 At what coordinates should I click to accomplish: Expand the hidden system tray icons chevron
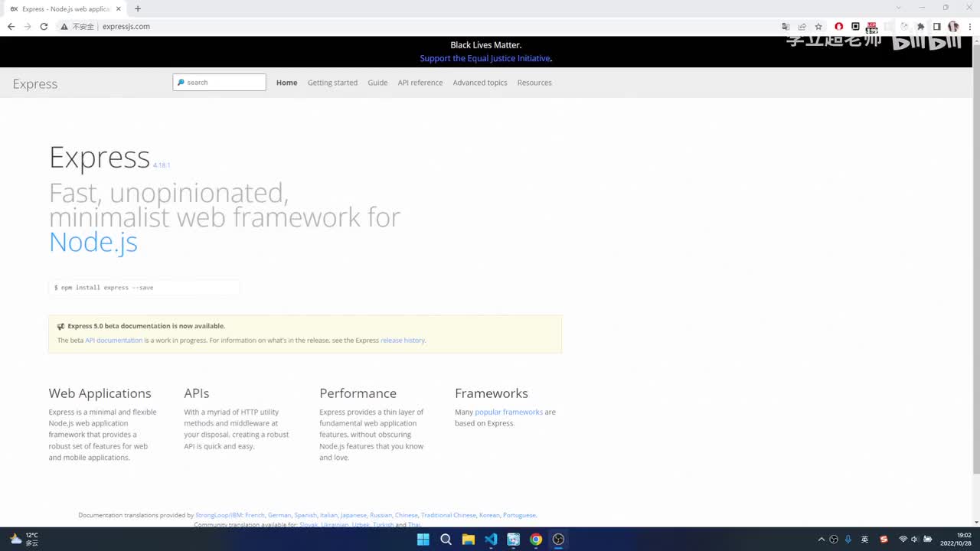click(x=822, y=540)
